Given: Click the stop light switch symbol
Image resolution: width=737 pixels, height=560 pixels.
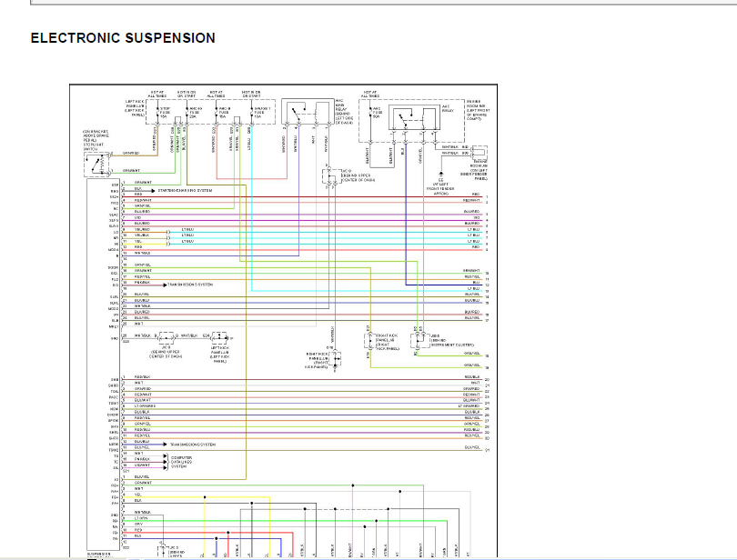Looking at the screenshot, I should pyautogui.click(x=96, y=165).
